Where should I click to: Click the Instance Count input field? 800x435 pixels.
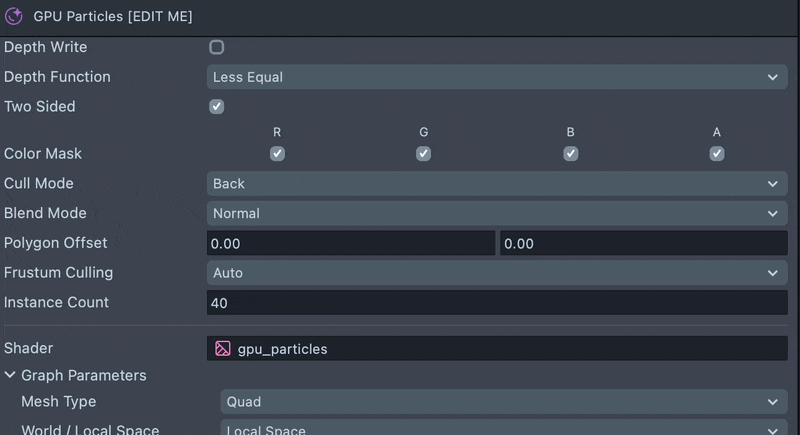tap(497, 303)
